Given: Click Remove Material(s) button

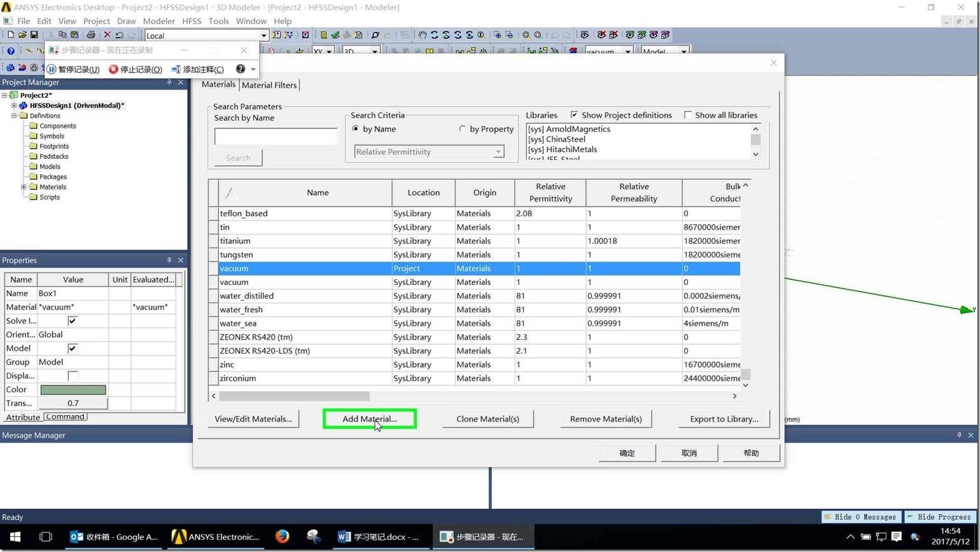Looking at the screenshot, I should pos(606,418).
